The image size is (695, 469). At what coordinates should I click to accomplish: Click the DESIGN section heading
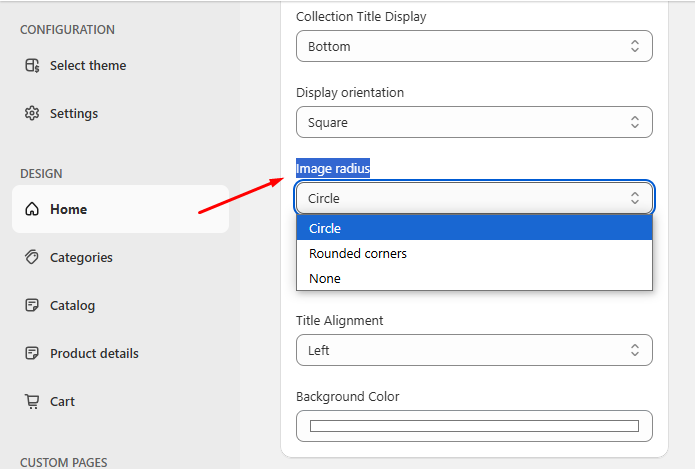pyautogui.click(x=41, y=173)
